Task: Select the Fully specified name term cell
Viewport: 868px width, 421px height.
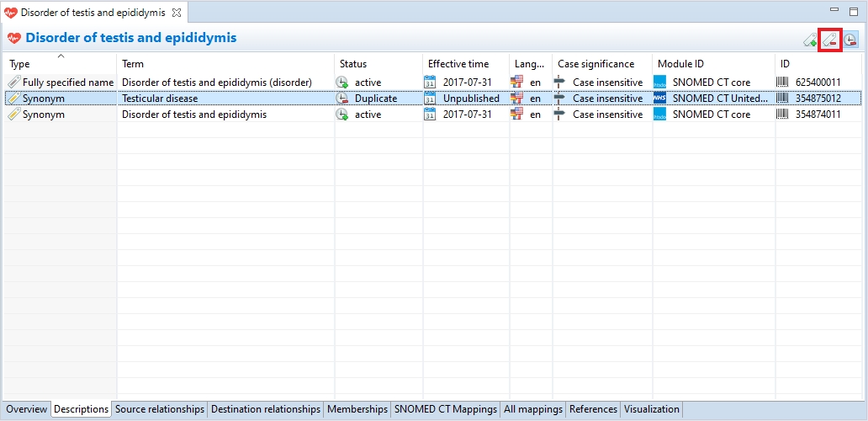Action: point(216,83)
